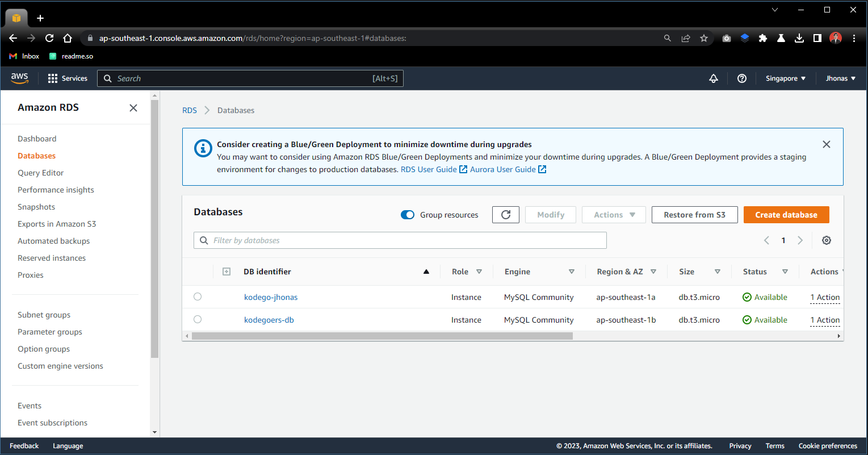
Task: Open new browser tab with plus
Action: coord(40,18)
